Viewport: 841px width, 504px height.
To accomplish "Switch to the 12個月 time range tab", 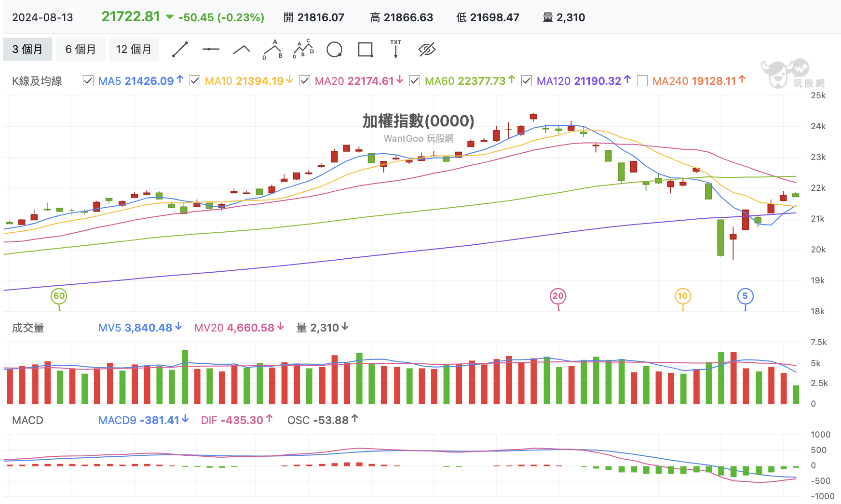I will tap(134, 49).
